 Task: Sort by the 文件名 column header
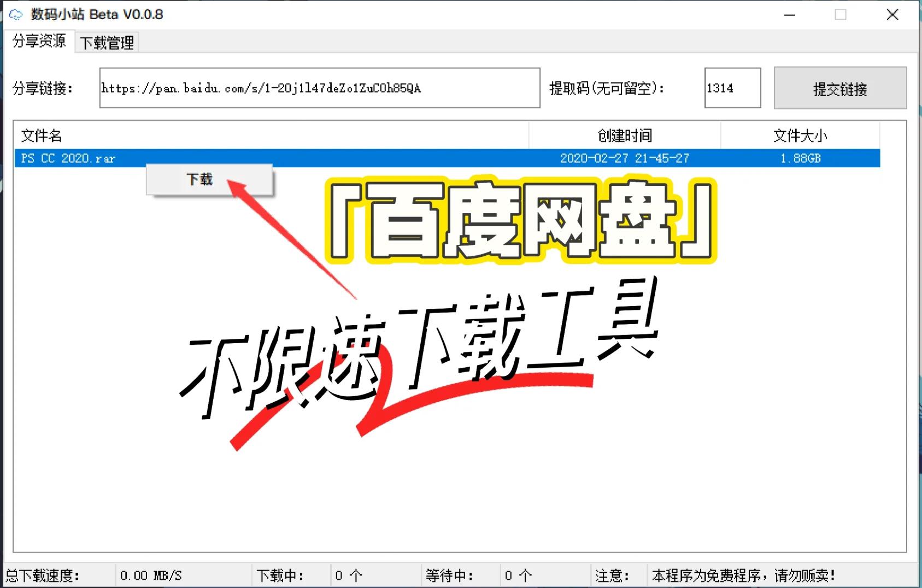point(40,135)
